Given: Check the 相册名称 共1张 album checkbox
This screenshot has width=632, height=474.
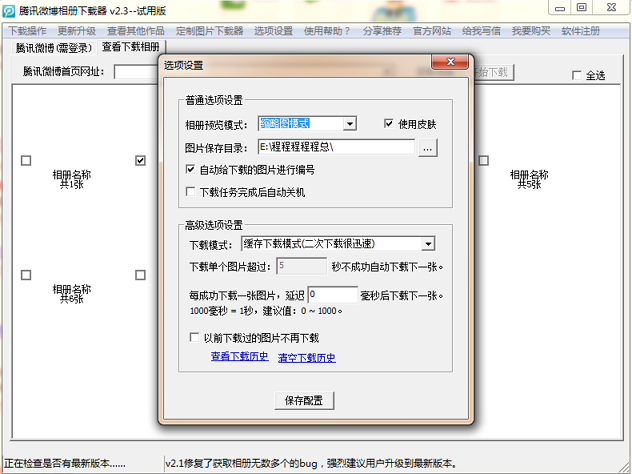Looking at the screenshot, I should (x=26, y=160).
